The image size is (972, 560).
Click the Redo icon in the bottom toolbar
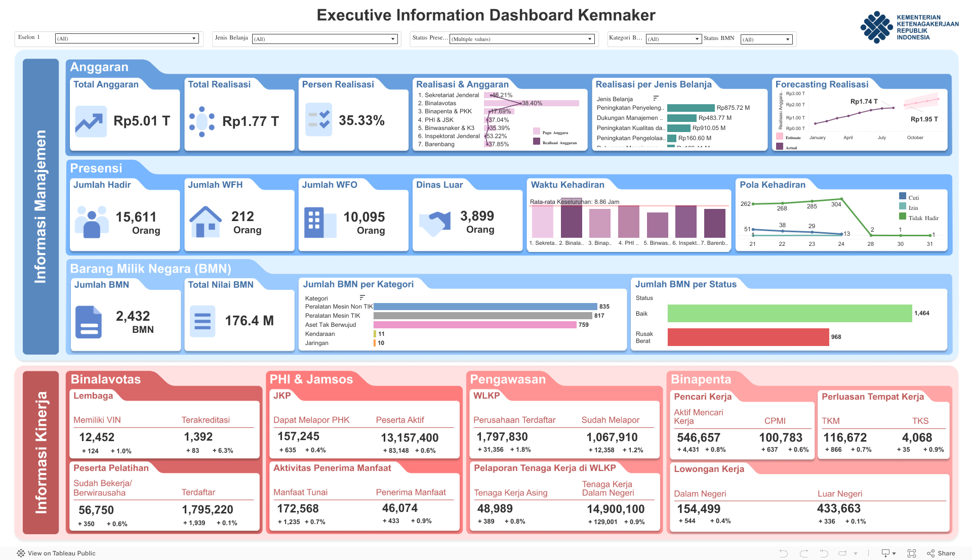point(803,553)
